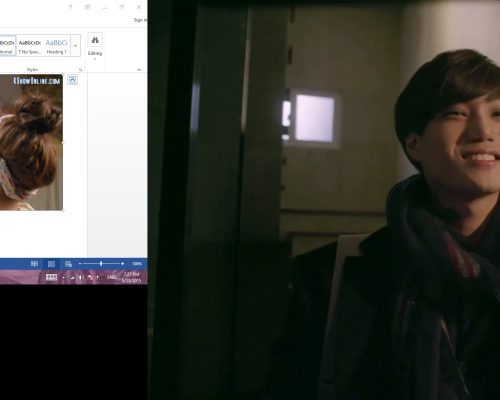Open Ribbon Display Options icon

[x=88, y=7]
